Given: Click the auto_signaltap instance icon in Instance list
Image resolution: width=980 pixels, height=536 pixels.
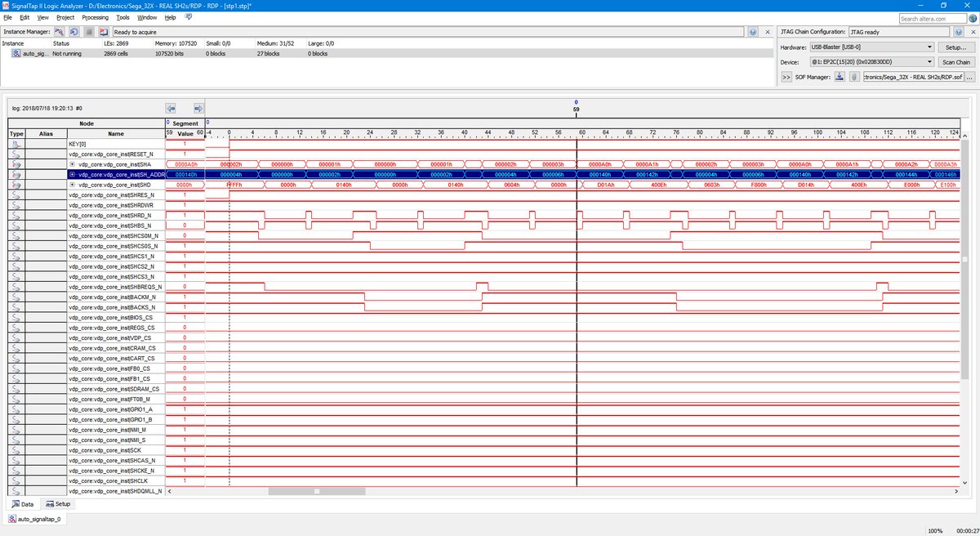Looking at the screenshot, I should [16, 53].
